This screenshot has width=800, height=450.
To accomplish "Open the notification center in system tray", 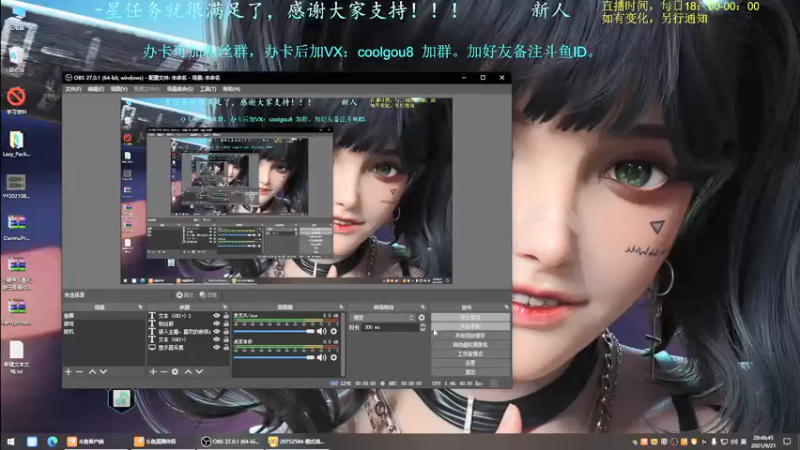I will [x=787, y=441].
